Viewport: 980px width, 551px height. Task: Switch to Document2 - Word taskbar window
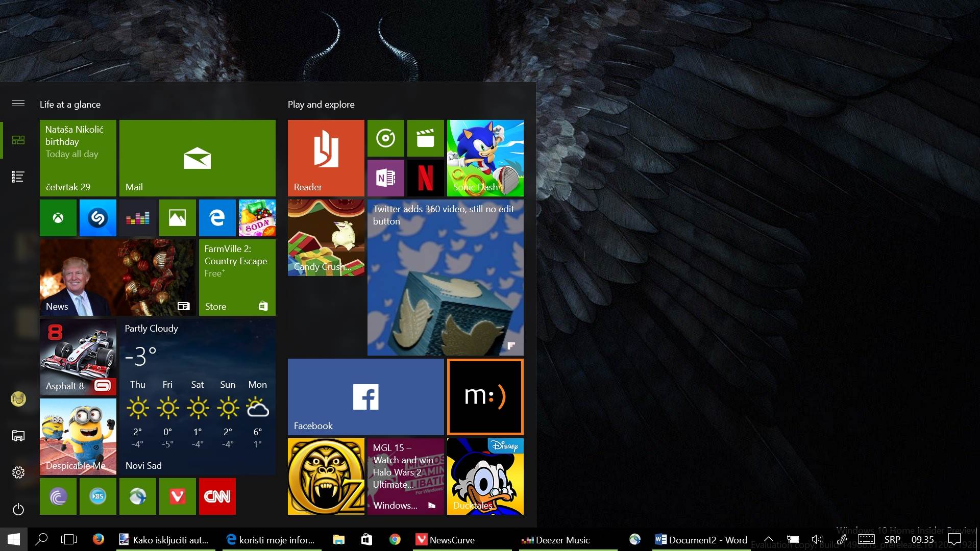(x=701, y=540)
